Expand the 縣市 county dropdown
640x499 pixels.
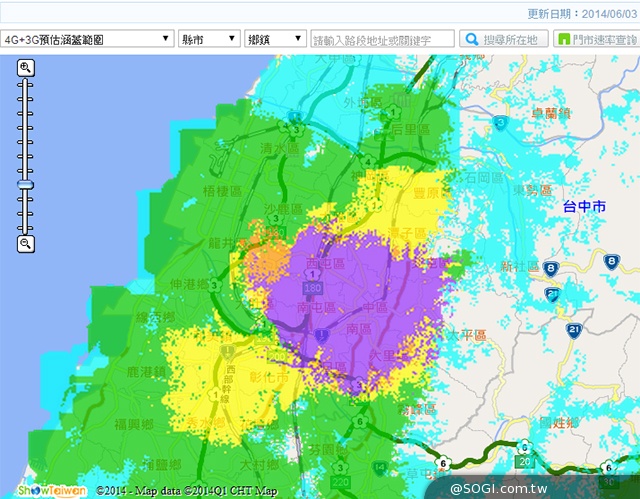click(209, 39)
